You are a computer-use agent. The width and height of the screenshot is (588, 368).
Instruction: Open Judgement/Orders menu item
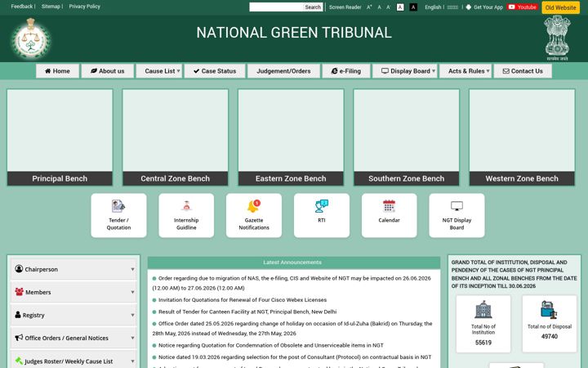283,71
